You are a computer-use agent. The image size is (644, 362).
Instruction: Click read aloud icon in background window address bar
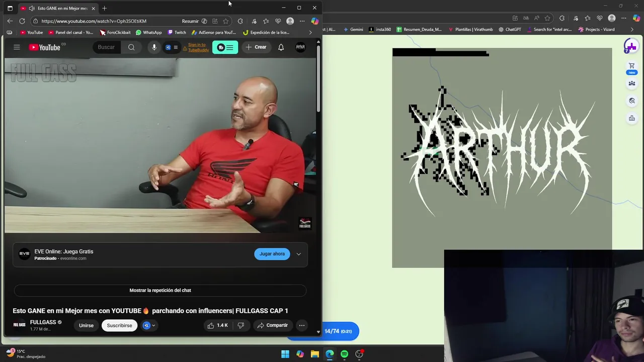coord(537,18)
